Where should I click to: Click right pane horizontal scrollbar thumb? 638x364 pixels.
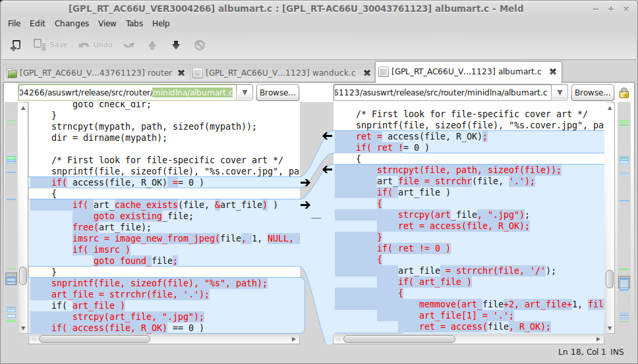pos(399,339)
